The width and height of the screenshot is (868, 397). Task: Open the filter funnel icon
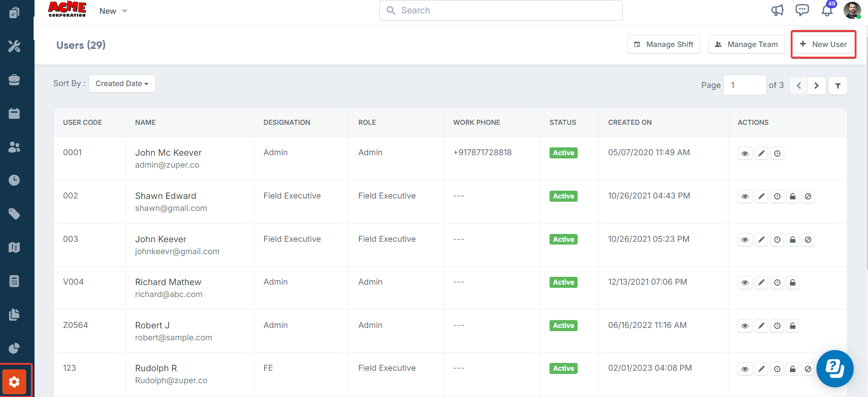pos(838,86)
